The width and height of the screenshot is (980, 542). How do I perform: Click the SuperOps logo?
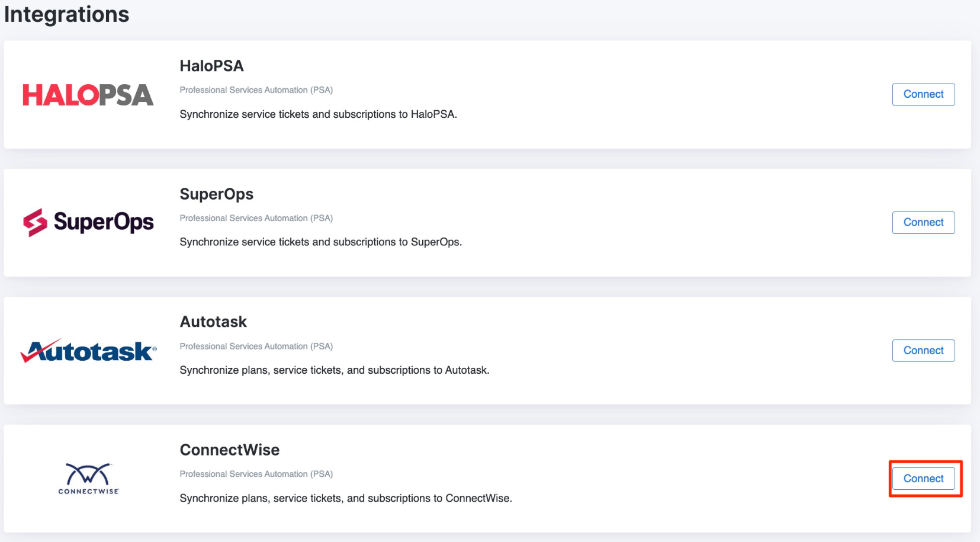click(88, 223)
